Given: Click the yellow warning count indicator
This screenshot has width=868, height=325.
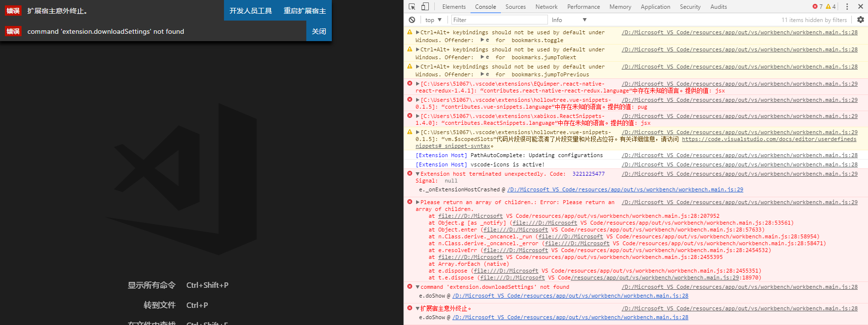Looking at the screenshot, I should click(831, 6).
